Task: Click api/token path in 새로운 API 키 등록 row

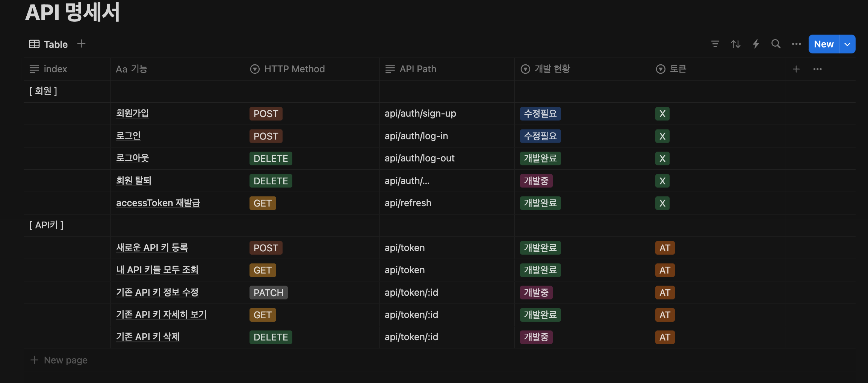Action: pyautogui.click(x=405, y=248)
